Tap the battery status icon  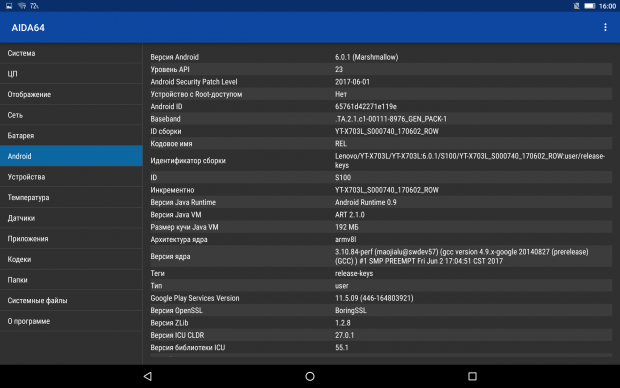point(590,6)
